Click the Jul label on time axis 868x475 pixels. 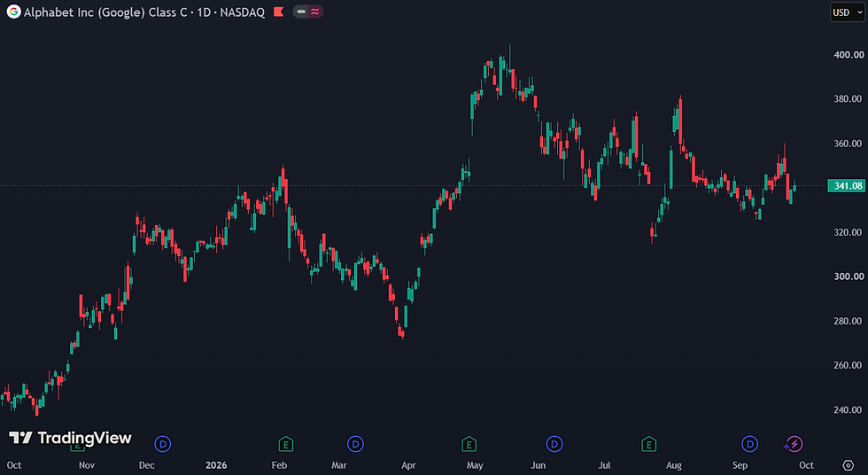click(604, 465)
